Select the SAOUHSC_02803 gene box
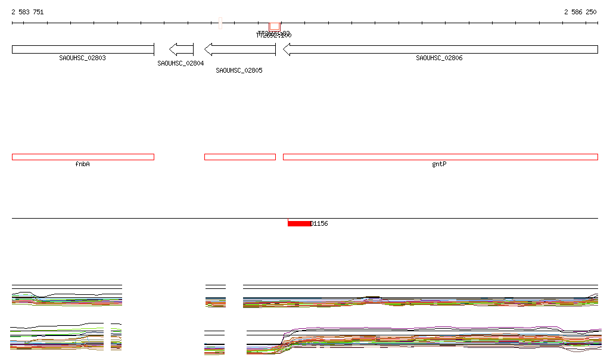This screenshot has height=364, width=610. click(83, 49)
